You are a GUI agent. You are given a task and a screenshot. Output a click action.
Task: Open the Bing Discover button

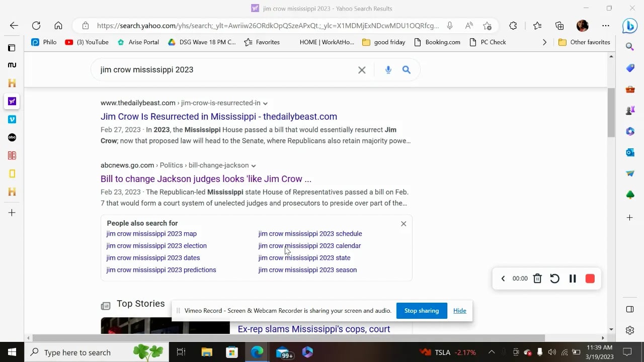[x=630, y=26]
